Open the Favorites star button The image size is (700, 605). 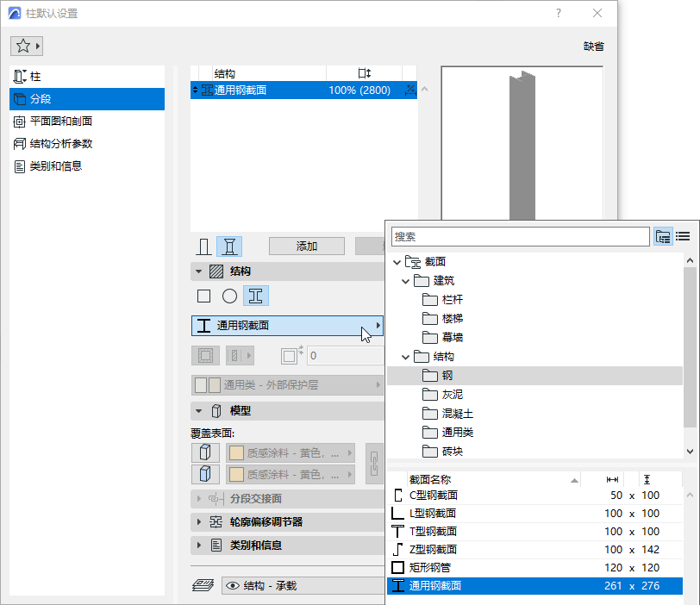pos(27,46)
